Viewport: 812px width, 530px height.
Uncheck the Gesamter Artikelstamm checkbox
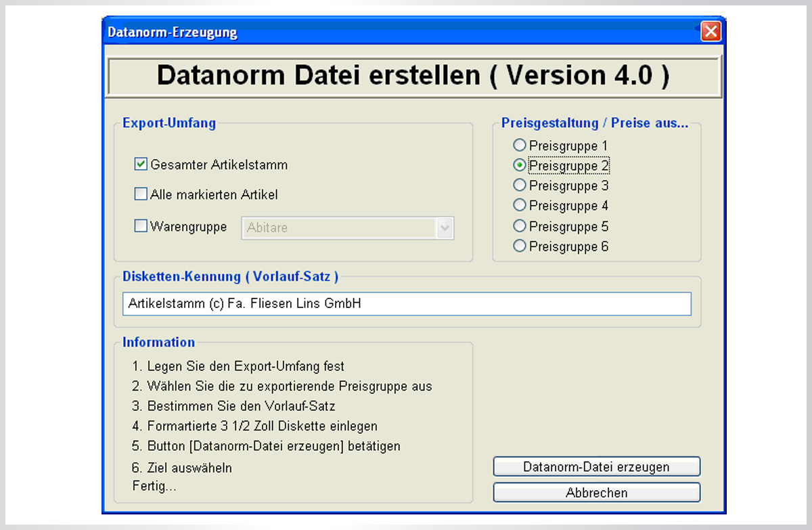[x=141, y=164]
